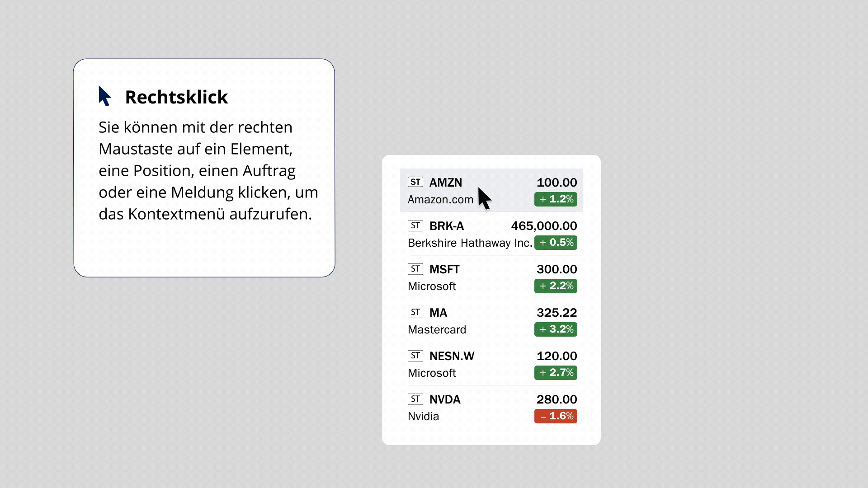Click the ST badge next to NVDA

coord(415,399)
